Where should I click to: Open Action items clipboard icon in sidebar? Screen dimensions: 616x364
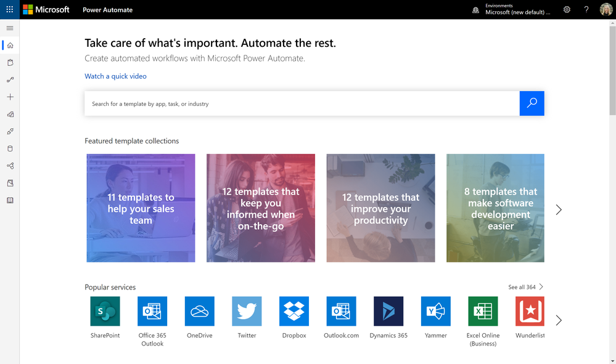click(10, 63)
